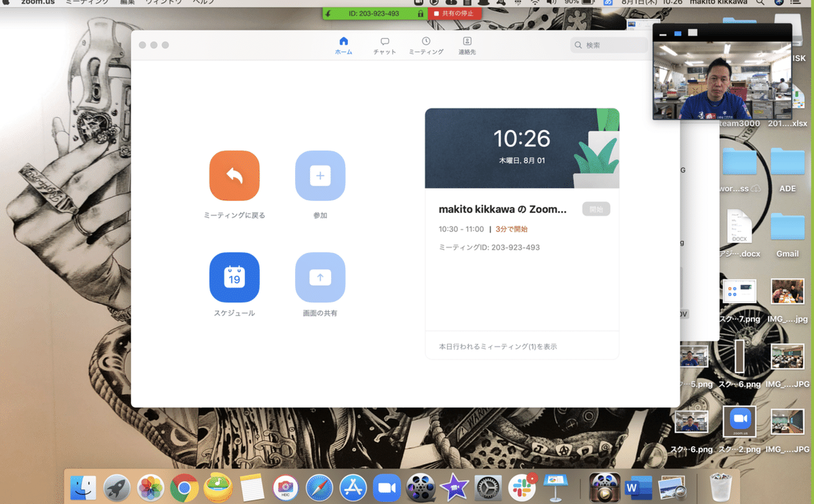Open the ミーティング menu bar item
The width and height of the screenshot is (814, 504).
(87, 3)
